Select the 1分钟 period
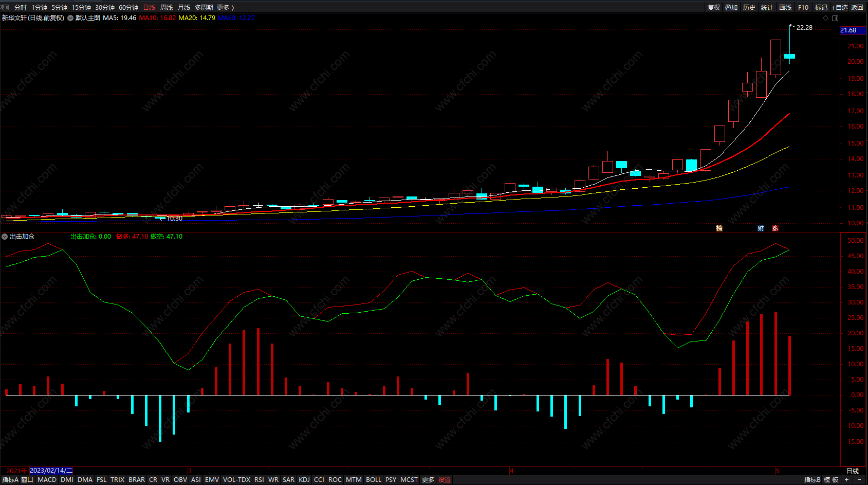868x485 pixels. tap(39, 8)
